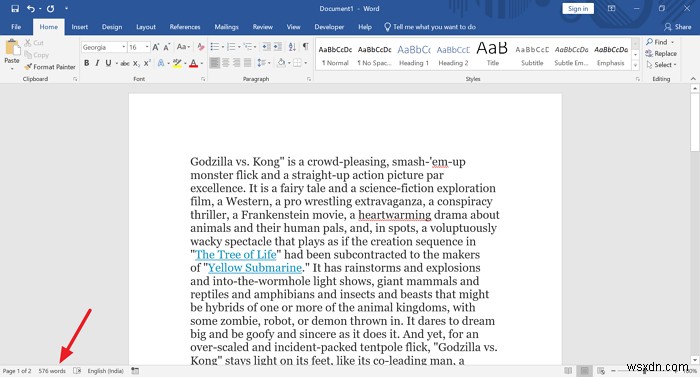
Task: Open the Replace dialog
Action: point(661,54)
